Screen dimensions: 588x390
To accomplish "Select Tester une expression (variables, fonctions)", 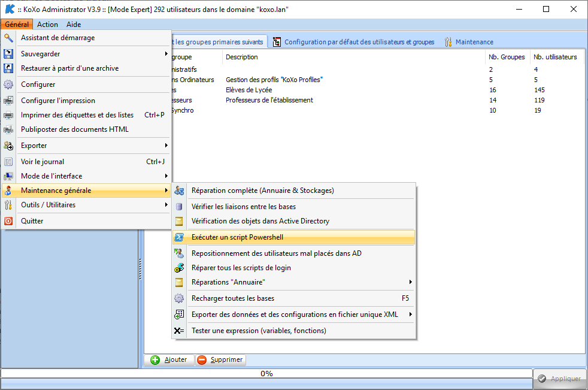I will pos(294,331).
